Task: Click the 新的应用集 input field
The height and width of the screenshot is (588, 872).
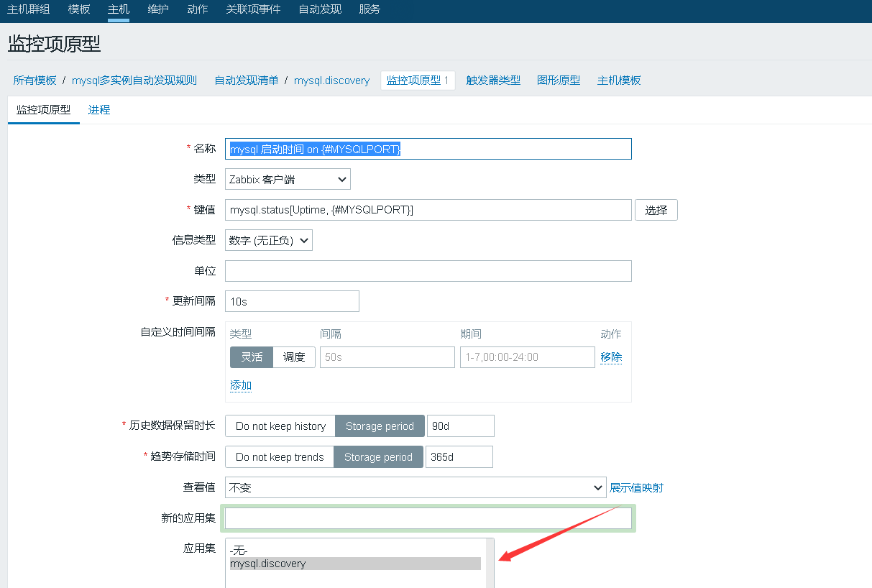Action: click(x=428, y=518)
